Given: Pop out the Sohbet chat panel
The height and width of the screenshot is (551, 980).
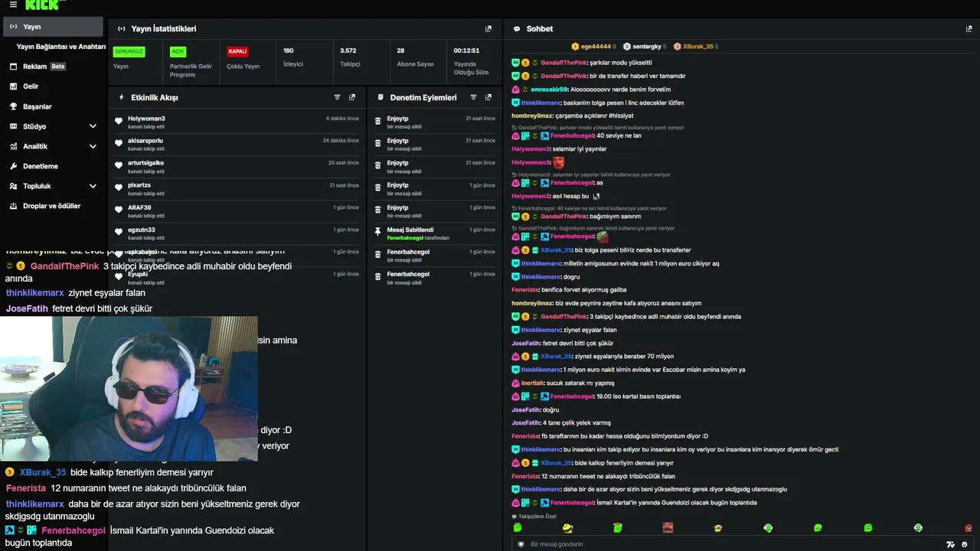Looking at the screenshot, I should pos(969,29).
